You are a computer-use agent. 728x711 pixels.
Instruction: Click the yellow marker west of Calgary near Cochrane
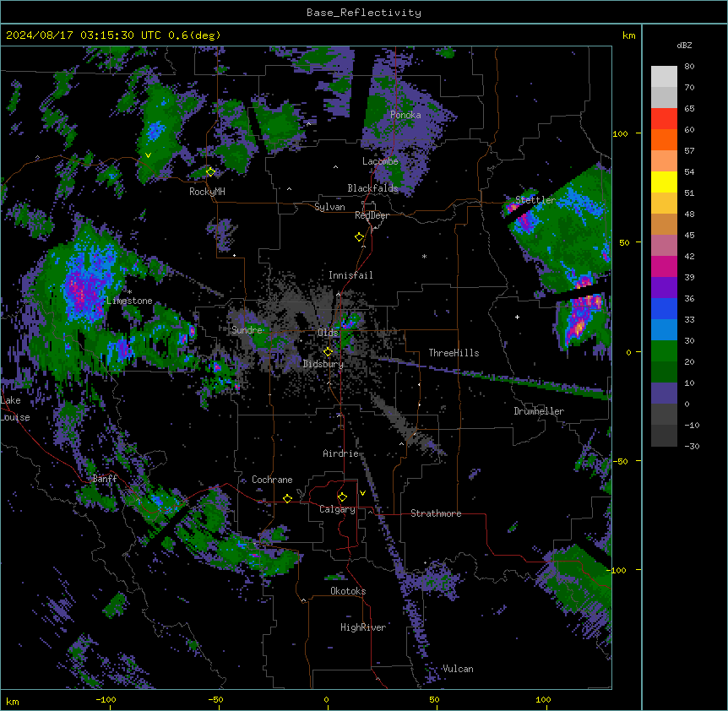pos(287,498)
